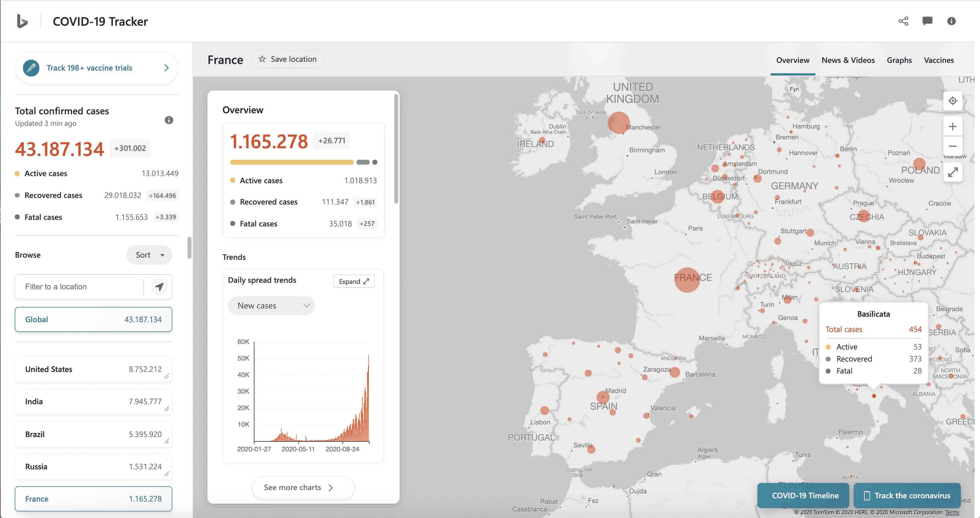Click Basilicata Total cases row in tooltip
The height and width of the screenshot is (518, 980).
point(873,330)
